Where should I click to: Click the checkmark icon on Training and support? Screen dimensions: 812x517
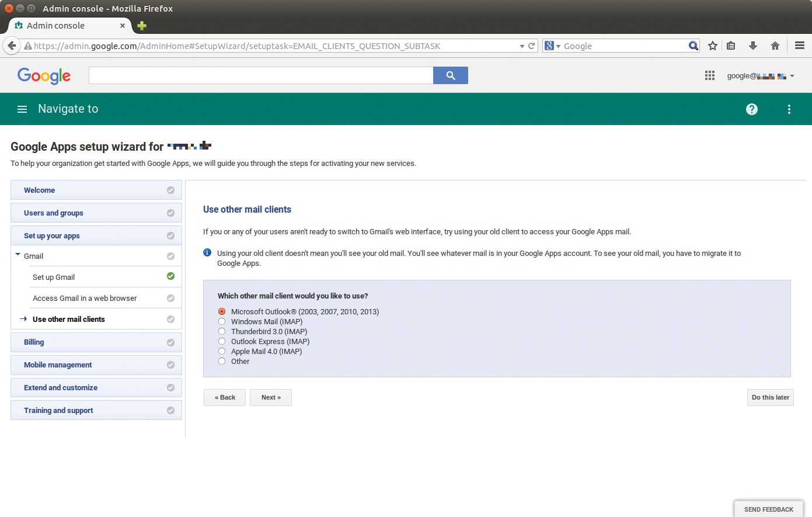coord(170,410)
